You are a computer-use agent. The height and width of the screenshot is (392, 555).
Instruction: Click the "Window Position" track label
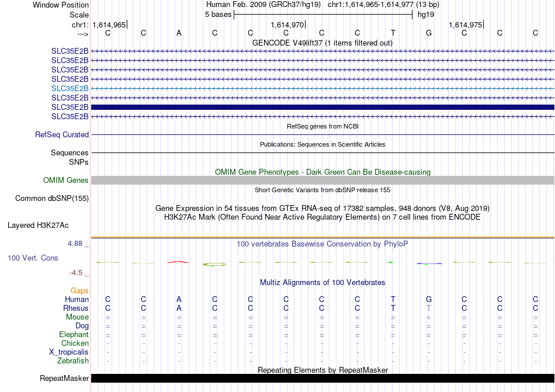pos(61,5)
